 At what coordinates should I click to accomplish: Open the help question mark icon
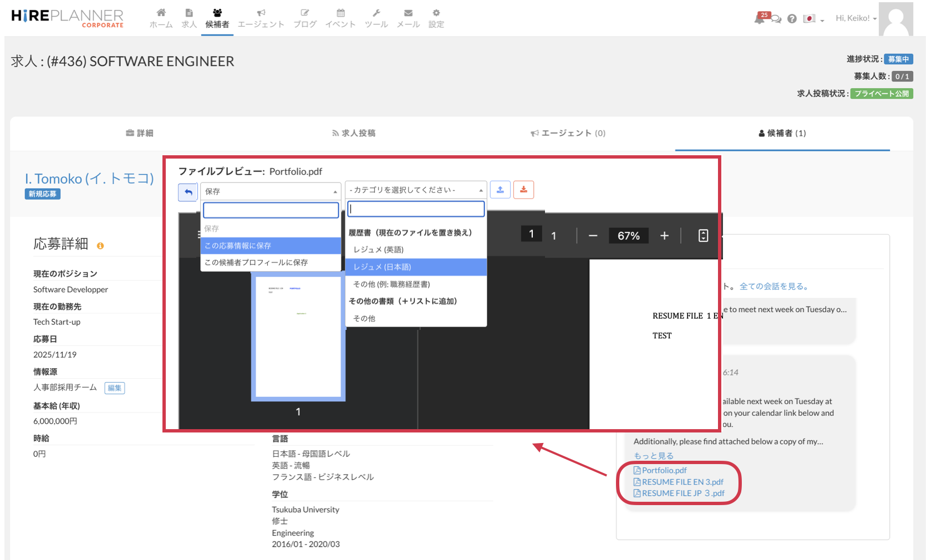point(792,19)
